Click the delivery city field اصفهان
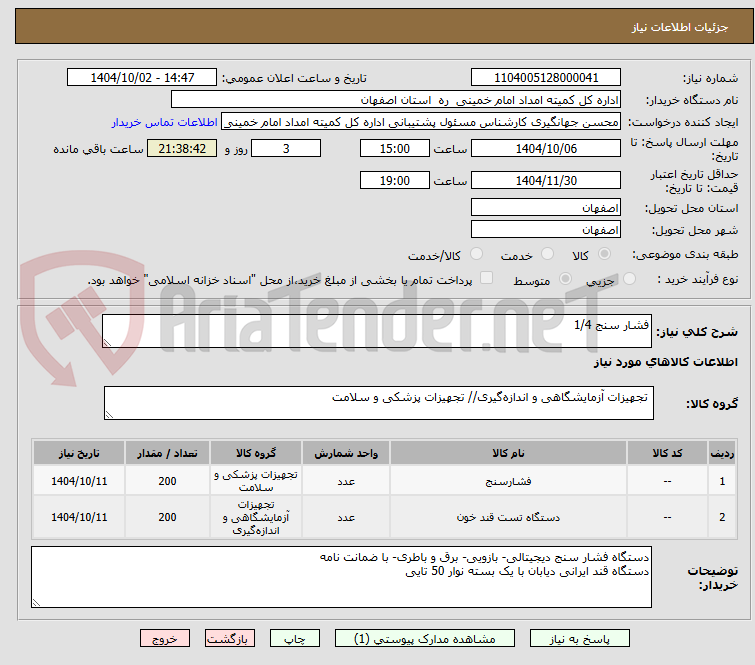 (546, 230)
